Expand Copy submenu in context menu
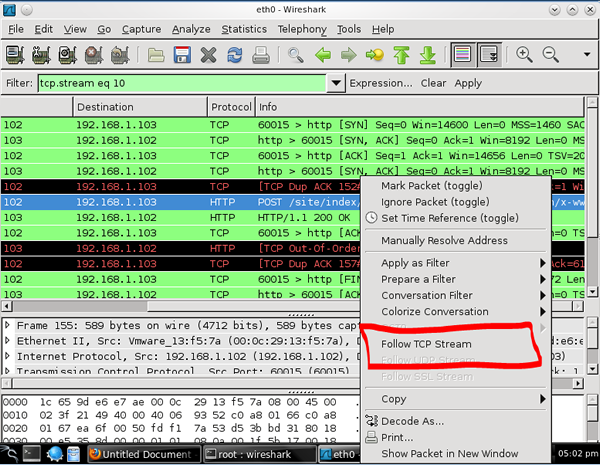This screenshot has width=600, height=465. tap(455, 399)
